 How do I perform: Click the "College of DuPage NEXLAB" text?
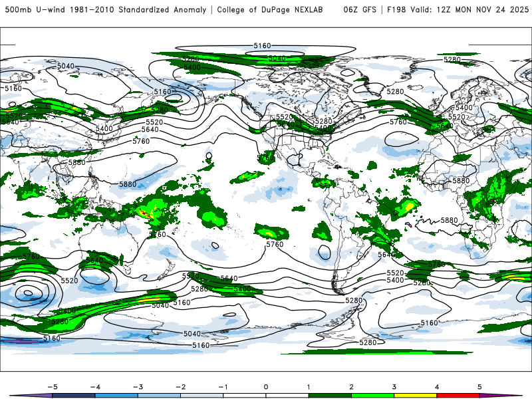point(270,10)
